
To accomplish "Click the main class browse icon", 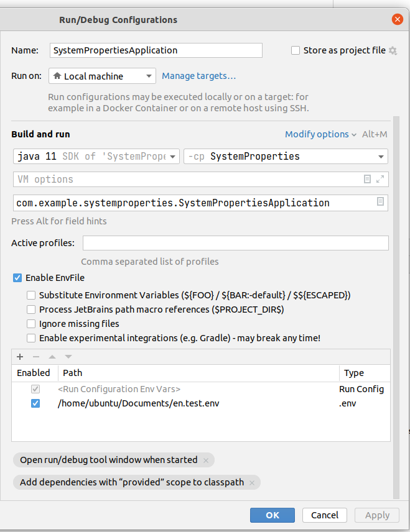I will tap(380, 202).
